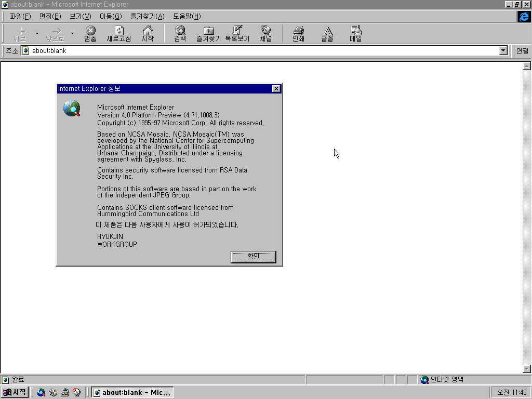This screenshot has height=399, width=532.
Task: Click the WORKGROUP text in dialog
Action: [x=117, y=244]
